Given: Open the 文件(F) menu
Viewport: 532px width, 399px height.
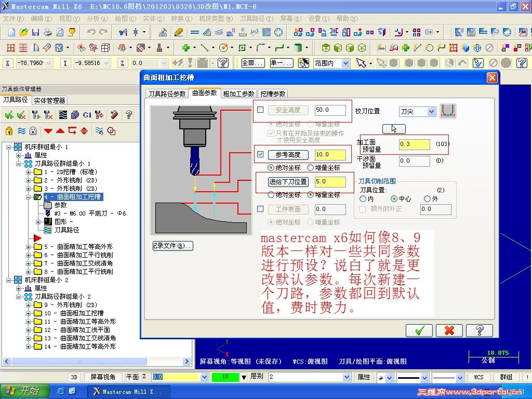Looking at the screenshot, I should [x=13, y=19].
